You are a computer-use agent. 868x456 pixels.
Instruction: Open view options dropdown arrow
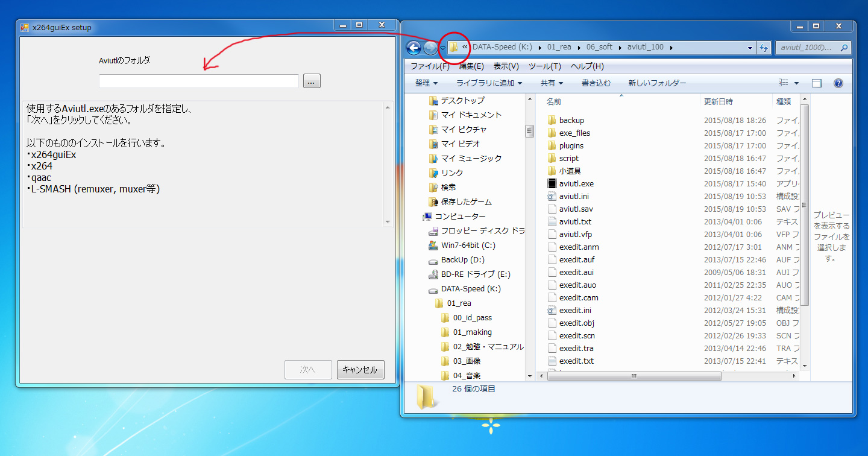tap(796, 83)
